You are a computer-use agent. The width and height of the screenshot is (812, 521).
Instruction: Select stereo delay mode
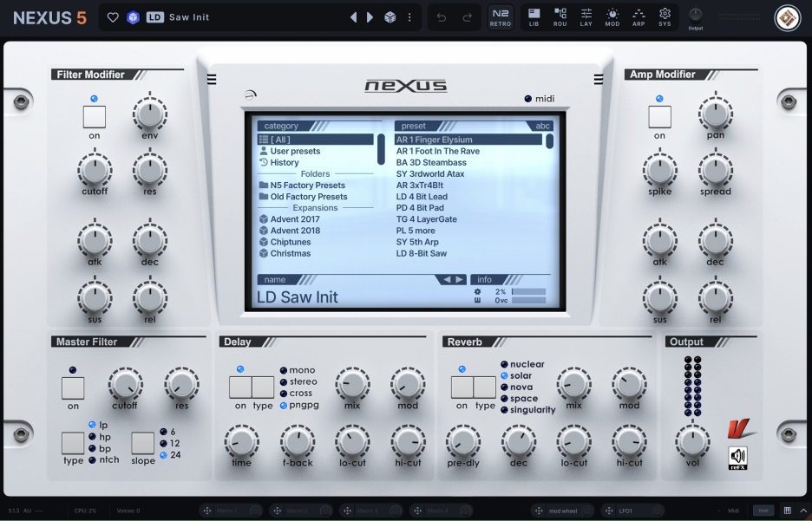298,381
